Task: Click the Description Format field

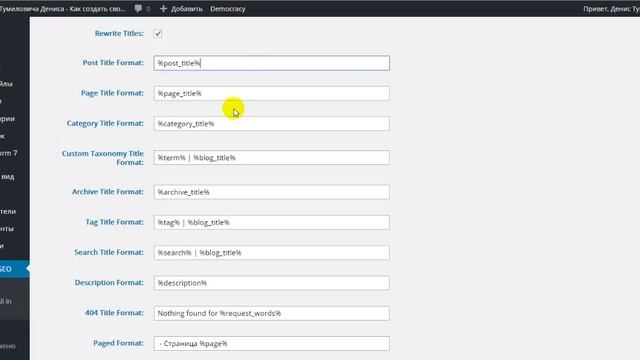Action: (x=271, y=283)
